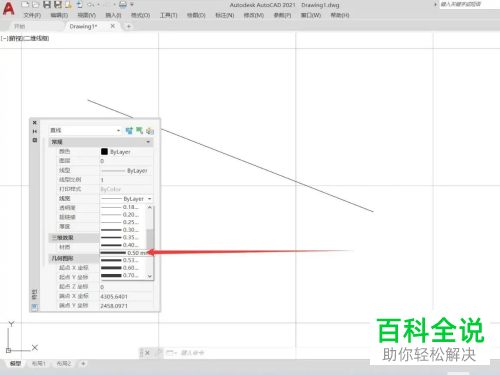
Task: Open the object type 直线 dropdown
Action: point(85,130)
